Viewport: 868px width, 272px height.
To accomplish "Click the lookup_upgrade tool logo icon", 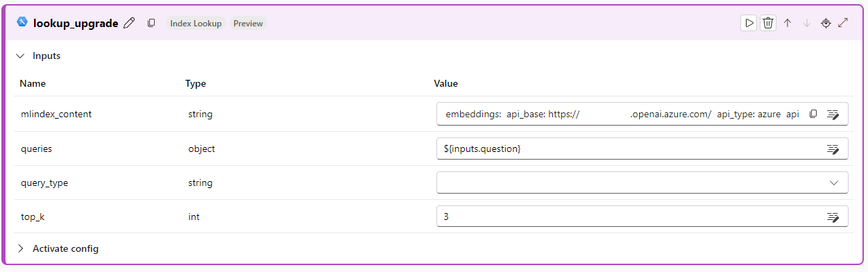I will click(x=22, y=22).
